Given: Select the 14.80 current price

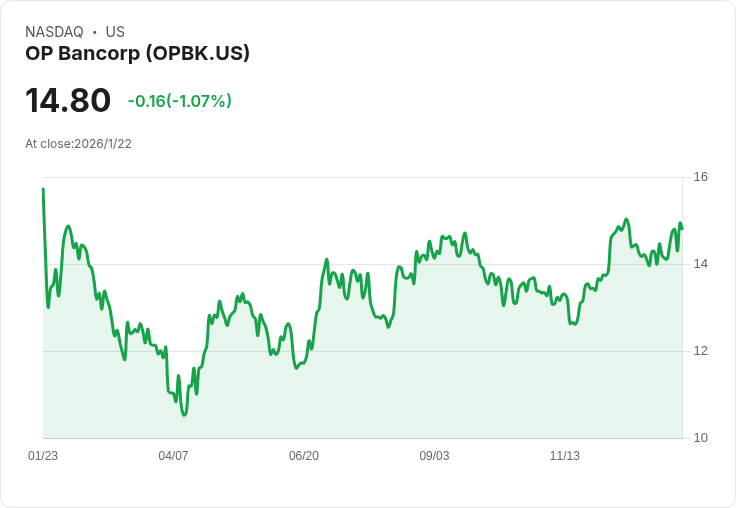Looking at the screenshot, I should point(68,101).
